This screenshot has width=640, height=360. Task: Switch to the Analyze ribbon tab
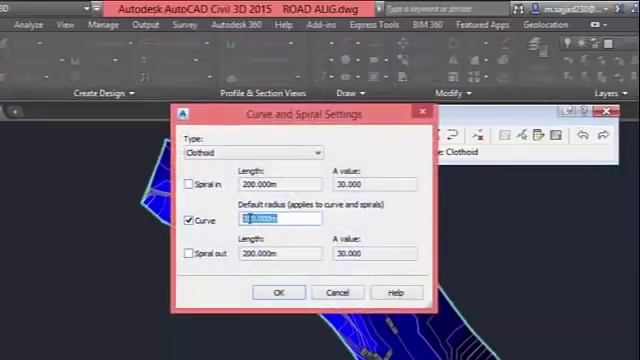pos(28,25)
